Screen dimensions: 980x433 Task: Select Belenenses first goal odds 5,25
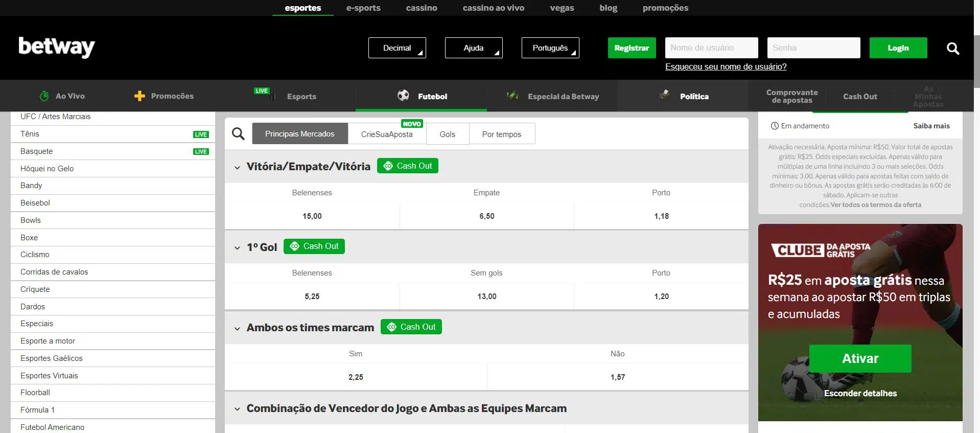tap(312, 297)
